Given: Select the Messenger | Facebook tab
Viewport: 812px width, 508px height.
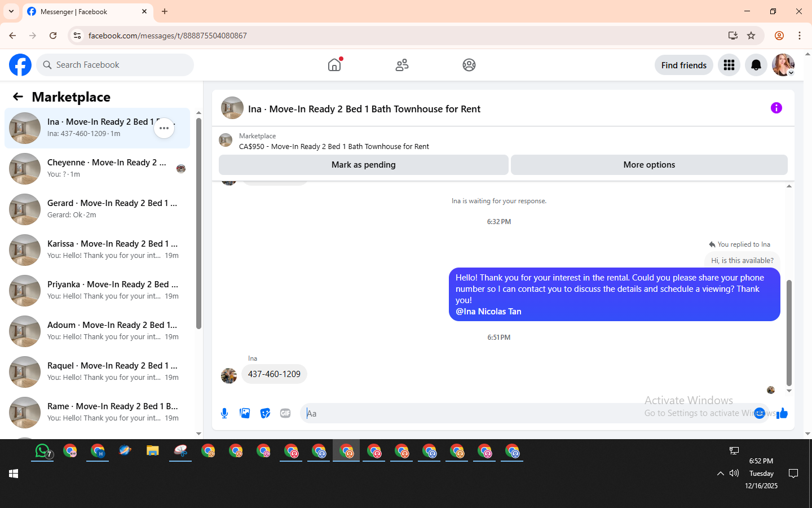Looking at the screenshot, I should click(x=87, y=11).
